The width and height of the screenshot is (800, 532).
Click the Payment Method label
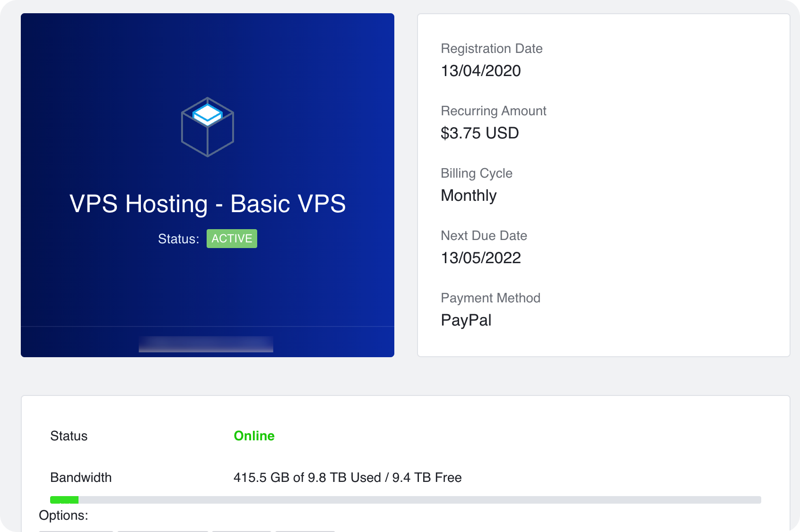491,298
